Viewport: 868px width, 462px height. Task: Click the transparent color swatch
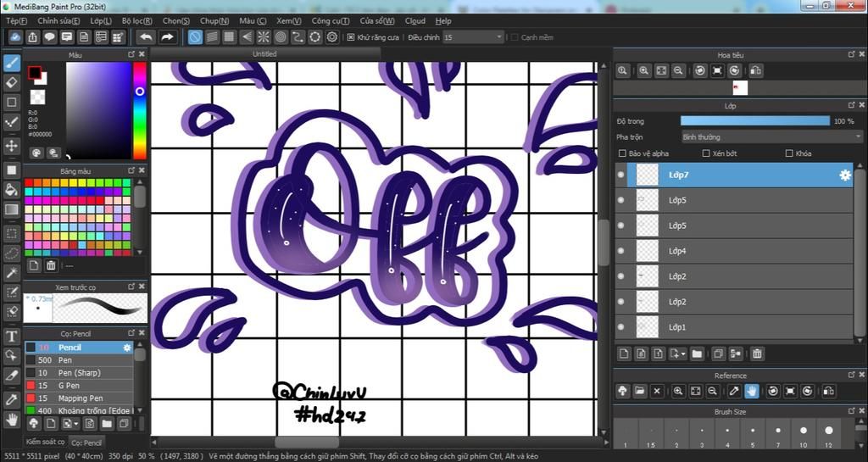(x=37, y=97)
